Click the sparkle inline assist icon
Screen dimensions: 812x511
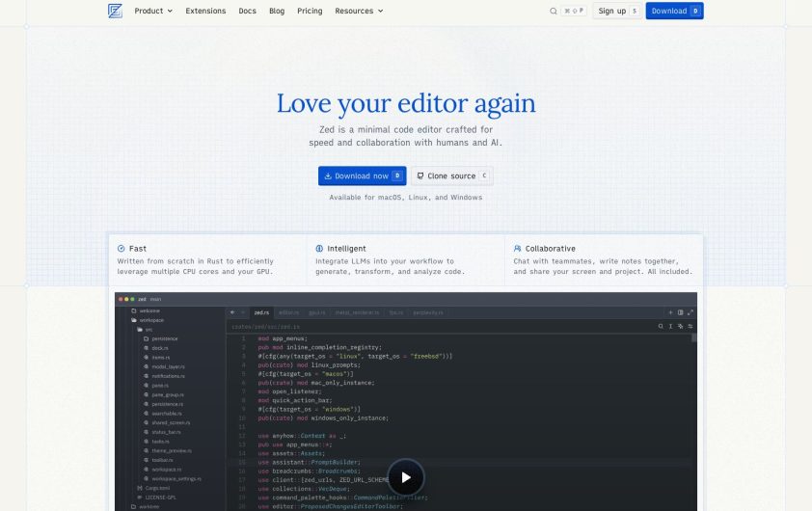click(681, 326)
